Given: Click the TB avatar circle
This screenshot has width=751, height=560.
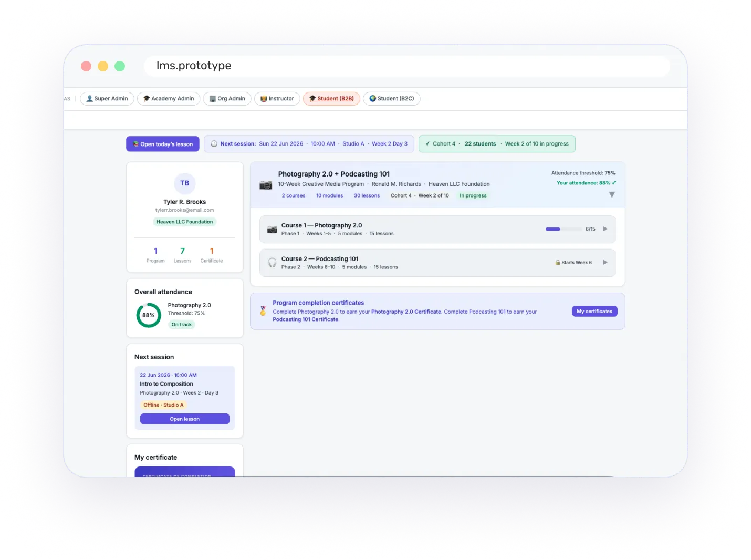Looking at the screenshot, I should coord(185,183).
